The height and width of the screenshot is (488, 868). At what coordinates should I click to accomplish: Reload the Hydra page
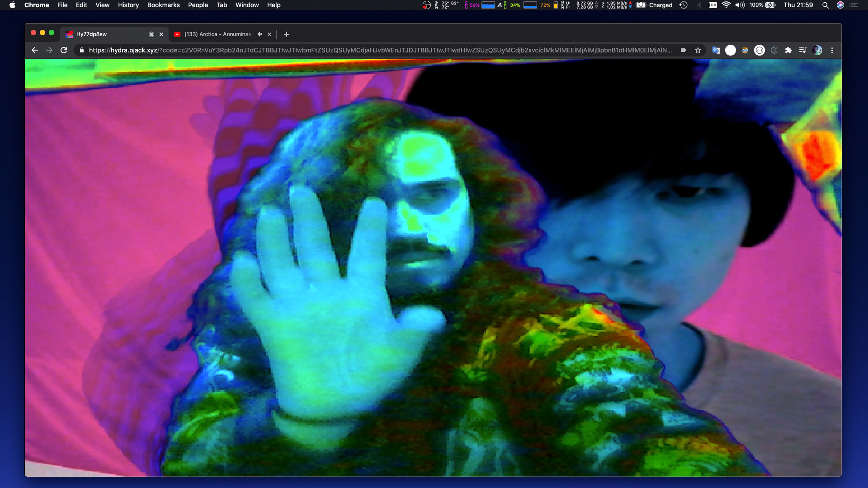[64, 50]
